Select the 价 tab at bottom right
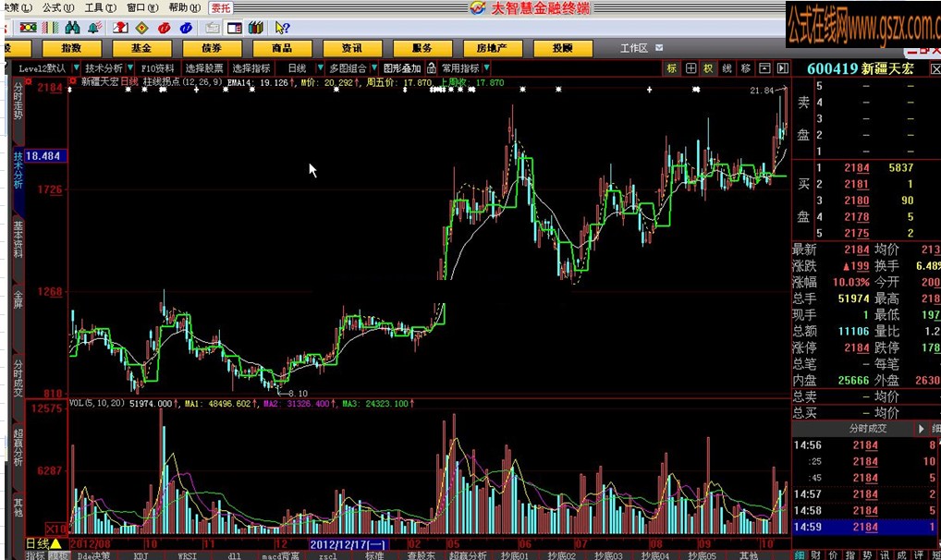Screen dimensions: 941x560 click(833, 555)
